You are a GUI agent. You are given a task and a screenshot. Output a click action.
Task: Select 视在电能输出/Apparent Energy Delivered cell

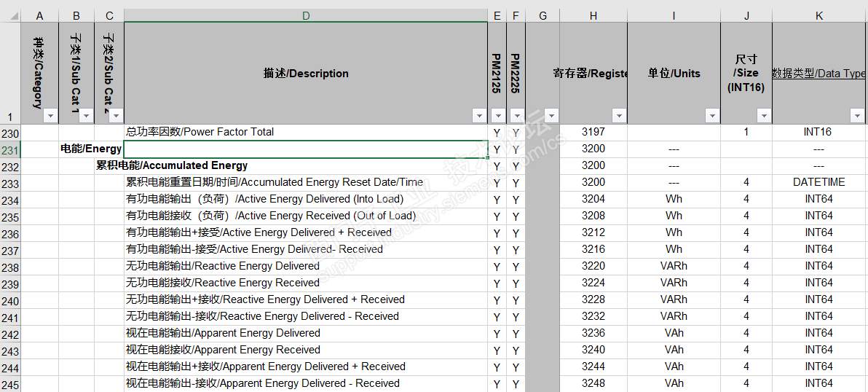pos(306,333)
